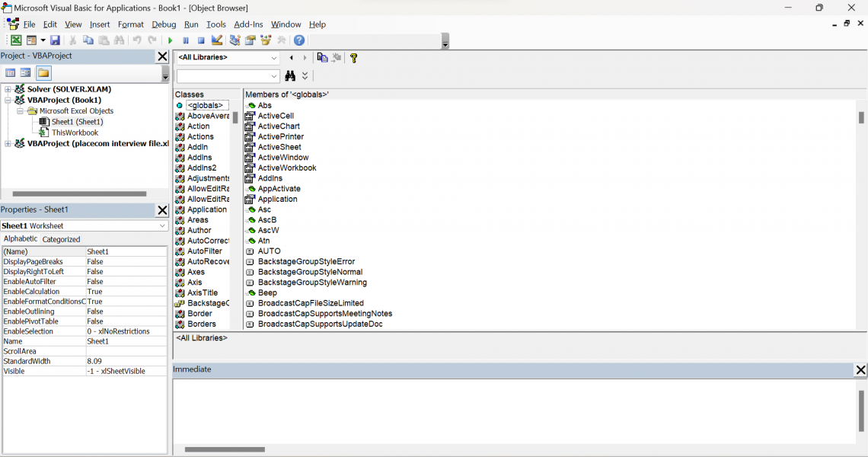Open the Object Browser help with the question mark icon
This screenshot has width=868, height=457.
(353, 58)
